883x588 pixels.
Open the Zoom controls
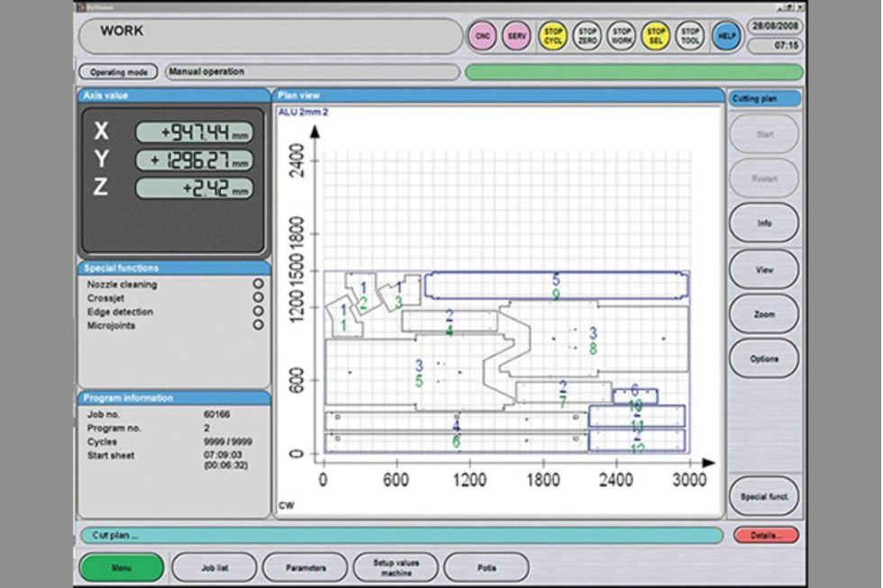[x=764, y=314]
